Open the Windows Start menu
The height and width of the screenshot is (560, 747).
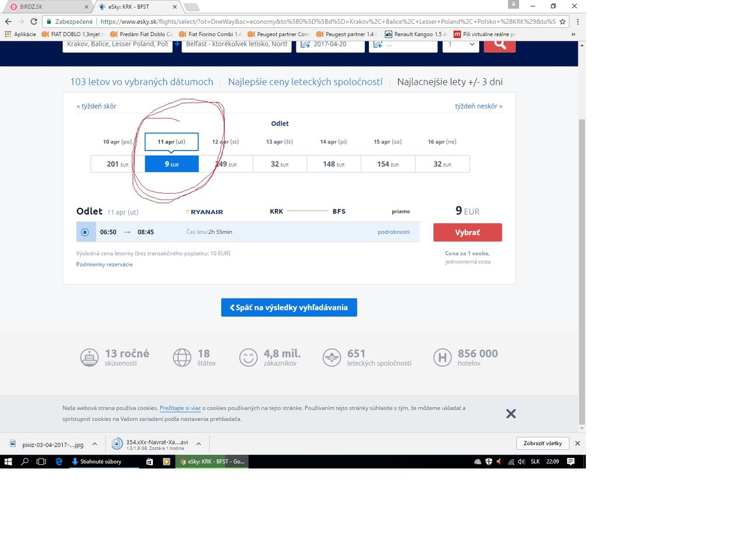[x=8, y=461]
